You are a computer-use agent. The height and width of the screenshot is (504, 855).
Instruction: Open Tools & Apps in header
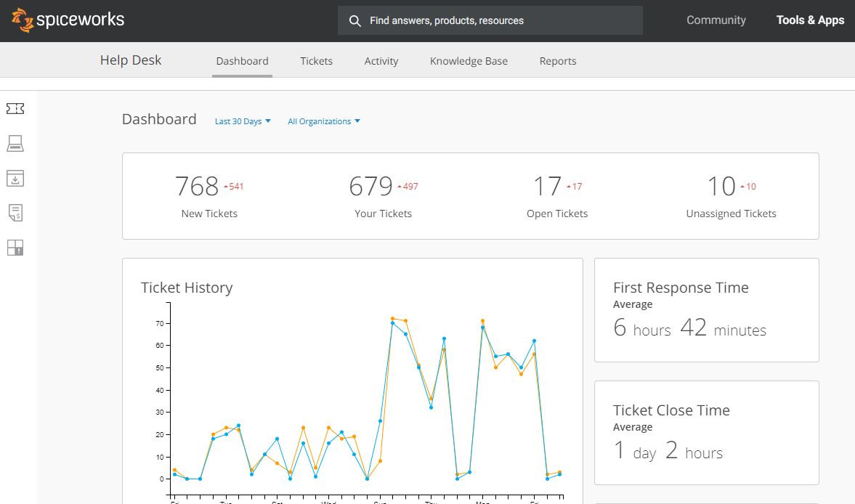(810, 20)
